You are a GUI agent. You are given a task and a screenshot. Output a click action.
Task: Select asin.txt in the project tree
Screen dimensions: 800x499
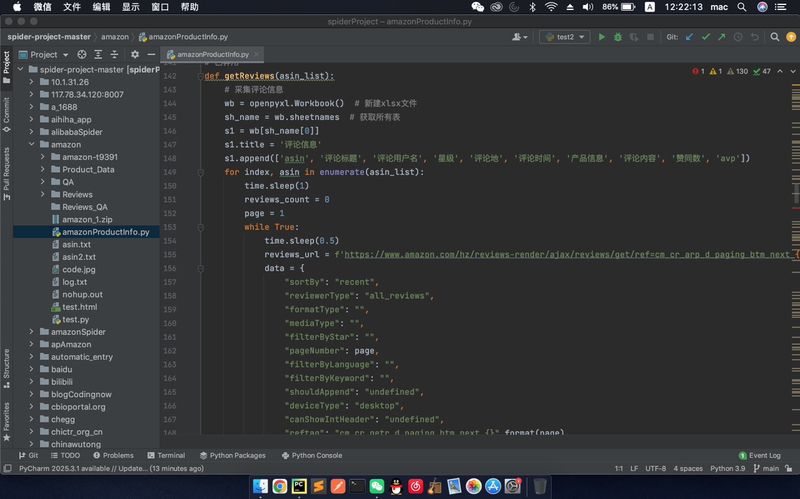tap(76, 244)
